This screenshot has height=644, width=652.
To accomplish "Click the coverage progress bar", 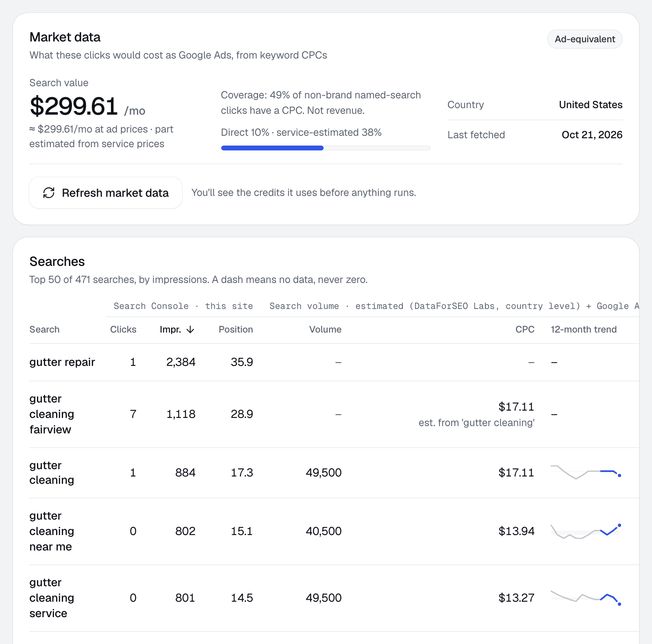I will (x=326, y=148).
